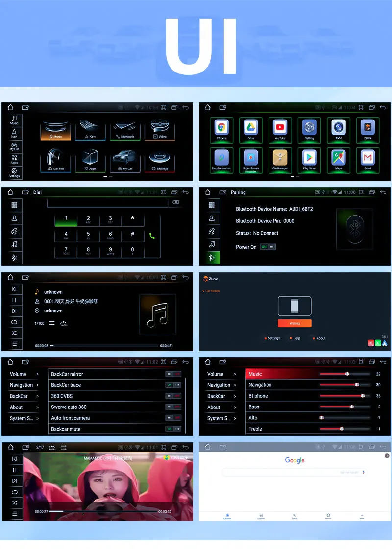
Task: Select the More tab in Google app
Action: pyautogui.click(x=362, y=516)
